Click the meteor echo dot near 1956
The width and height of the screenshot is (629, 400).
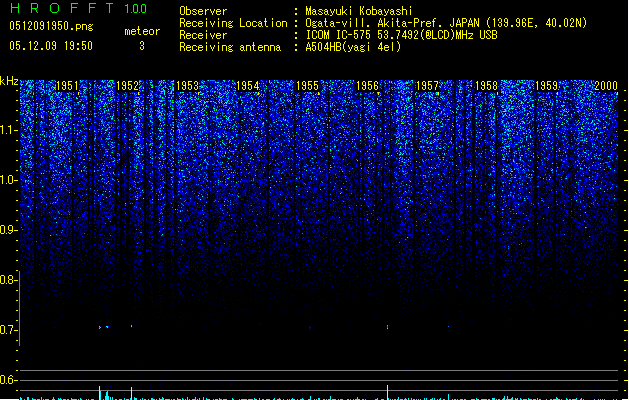(388, 327)
